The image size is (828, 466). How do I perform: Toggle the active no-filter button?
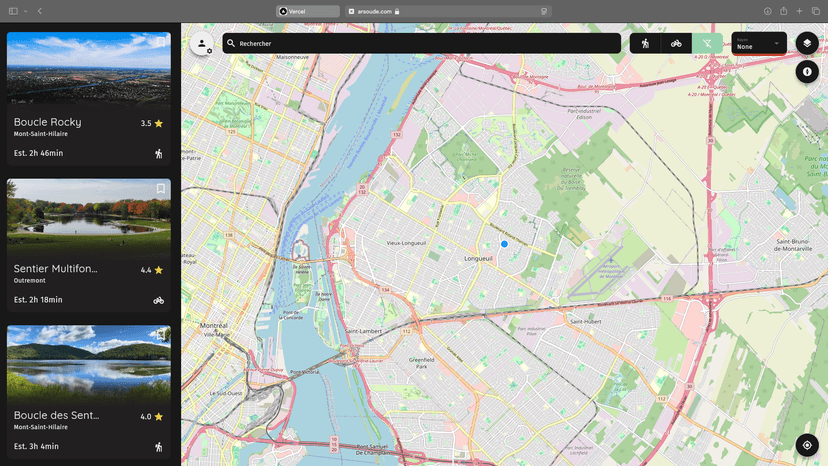(707, 43)
